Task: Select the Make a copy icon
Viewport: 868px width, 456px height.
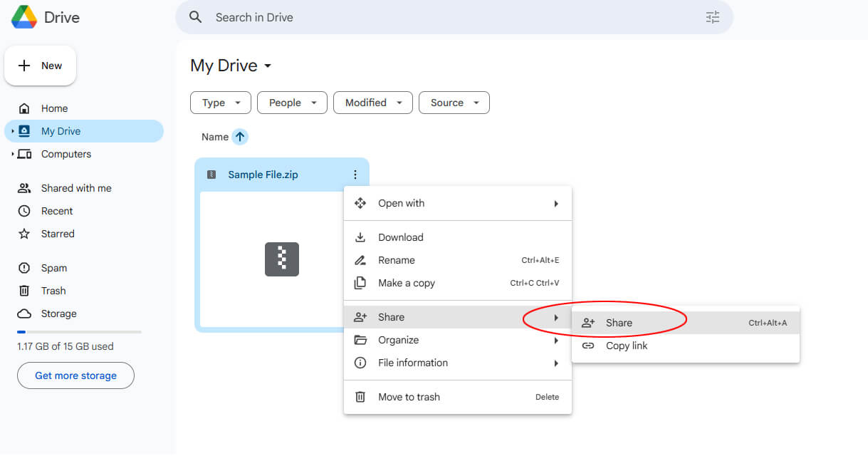Action: point(362,282)
